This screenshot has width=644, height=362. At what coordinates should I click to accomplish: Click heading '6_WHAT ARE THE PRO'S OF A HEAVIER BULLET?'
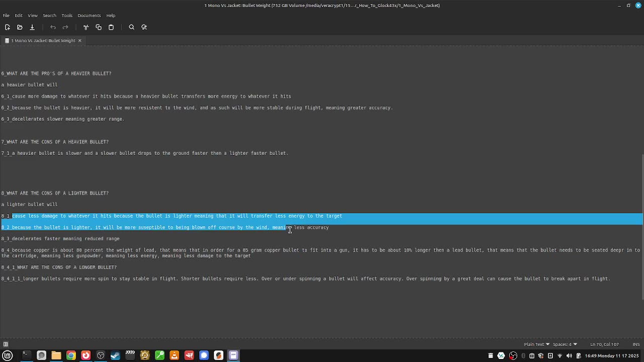pyautogui.click(x=56, y=73)
